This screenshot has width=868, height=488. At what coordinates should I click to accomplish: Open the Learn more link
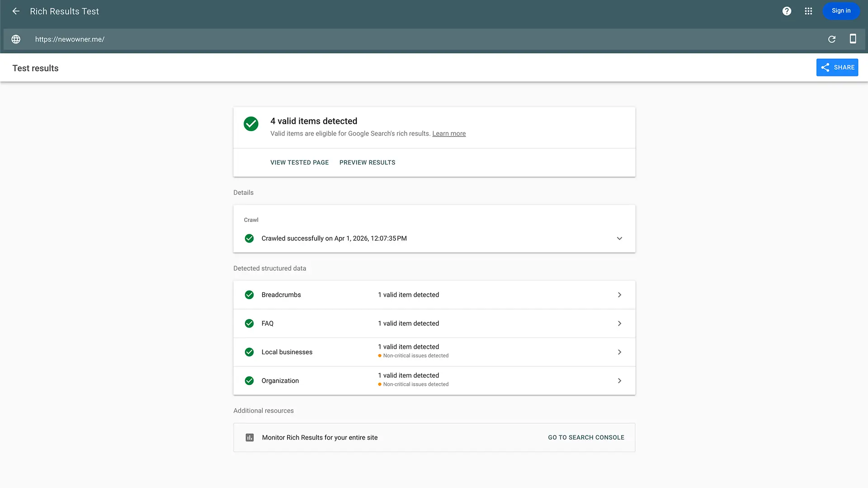pos(448,133)
